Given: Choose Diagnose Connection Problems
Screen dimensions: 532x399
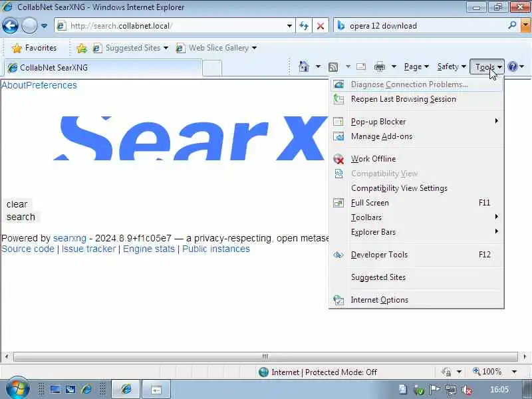Looking at the screenshot, I should [x=416, y=84].
